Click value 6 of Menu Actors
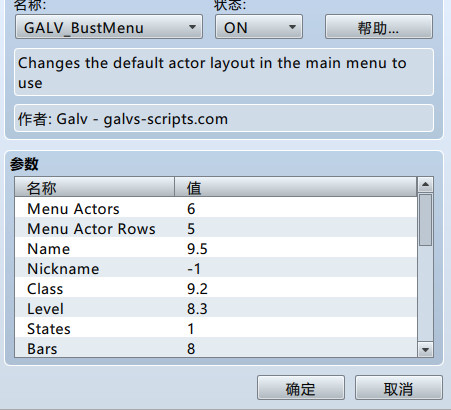451x410 pixels. (191, 209)
